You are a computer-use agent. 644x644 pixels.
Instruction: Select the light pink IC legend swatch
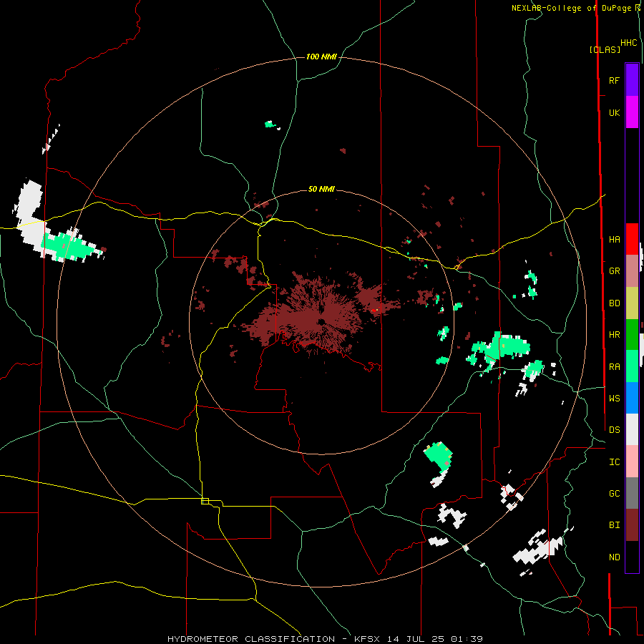632,462
